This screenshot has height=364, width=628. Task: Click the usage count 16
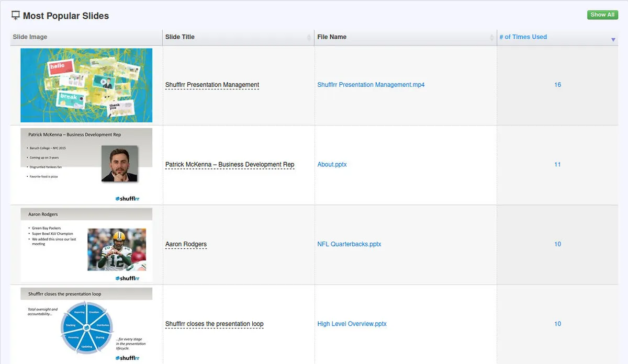(x=557, y=85)
